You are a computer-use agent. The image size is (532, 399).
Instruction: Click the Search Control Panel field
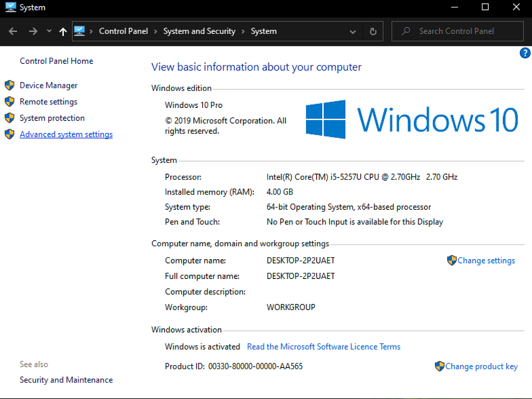pos(458,31)
